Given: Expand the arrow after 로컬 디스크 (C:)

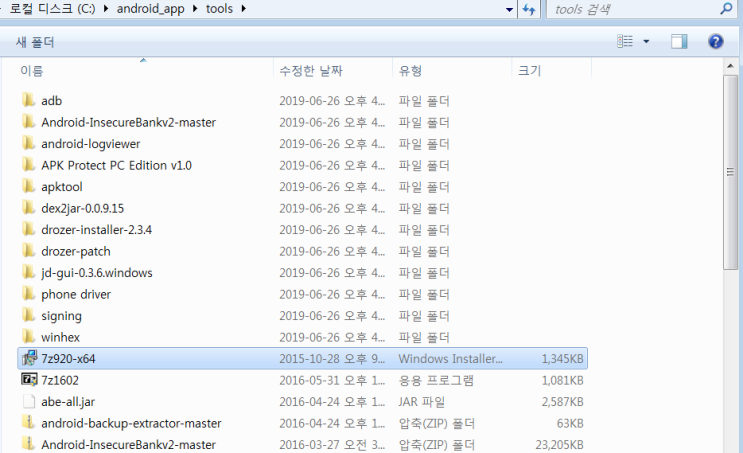Looking at the screenshot, I should (x=106, y=9).
